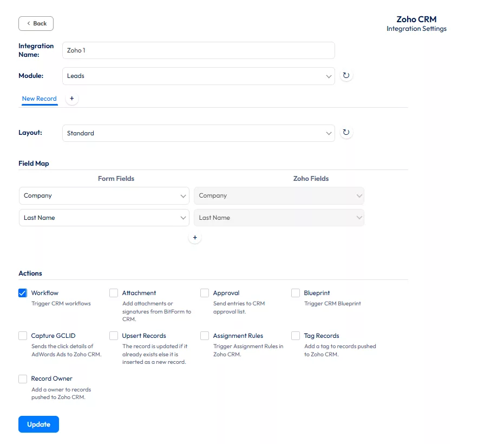Click the refresh icon beside Layout dropdown
Image resolution: width=504 pixels, height=444 pixels.
pos(346,133)
